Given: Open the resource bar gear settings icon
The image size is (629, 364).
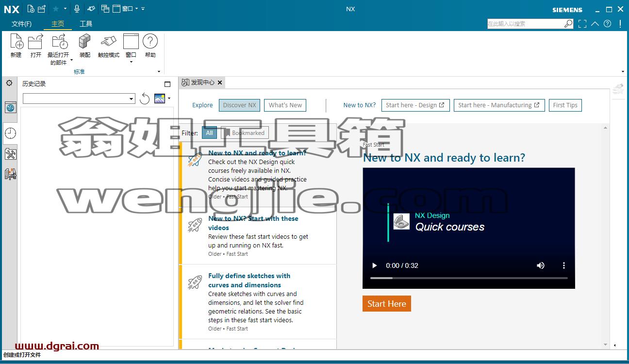Looking at the screenshot, I should 9,83.
